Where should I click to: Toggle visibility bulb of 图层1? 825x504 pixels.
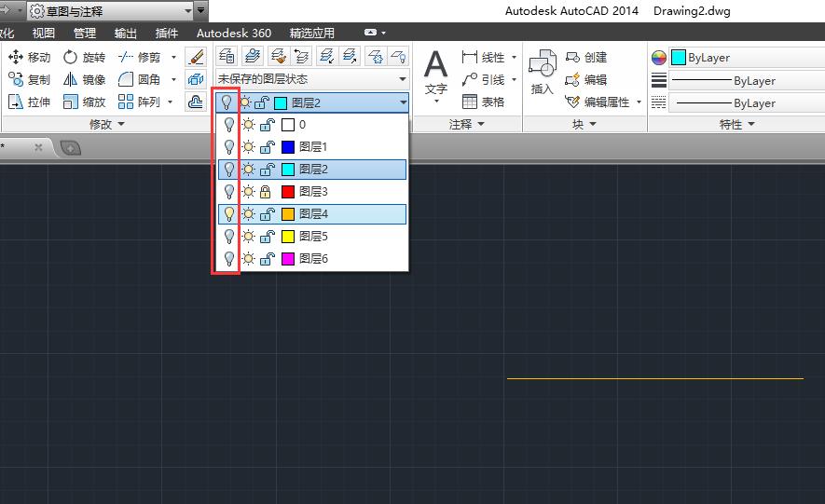229,146
